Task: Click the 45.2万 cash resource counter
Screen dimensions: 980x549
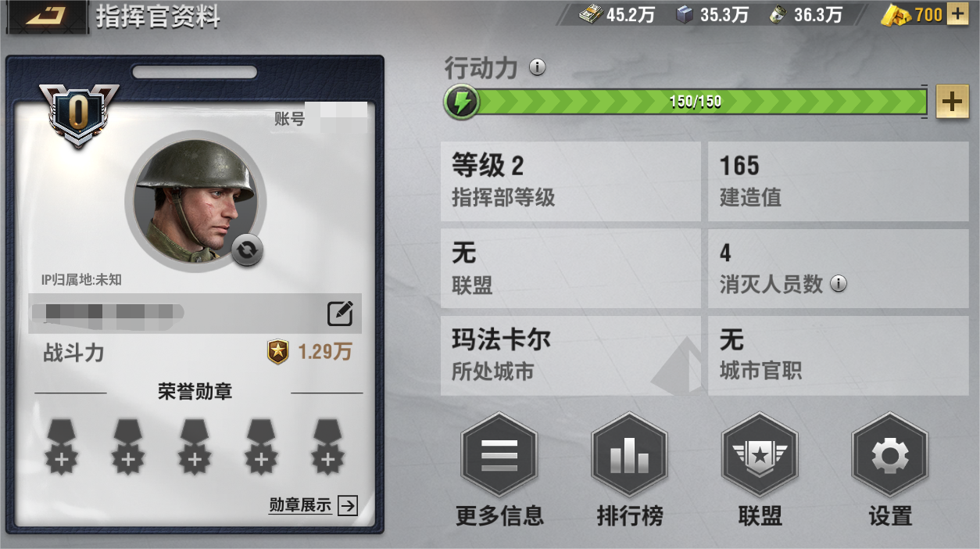Action: 616,14
